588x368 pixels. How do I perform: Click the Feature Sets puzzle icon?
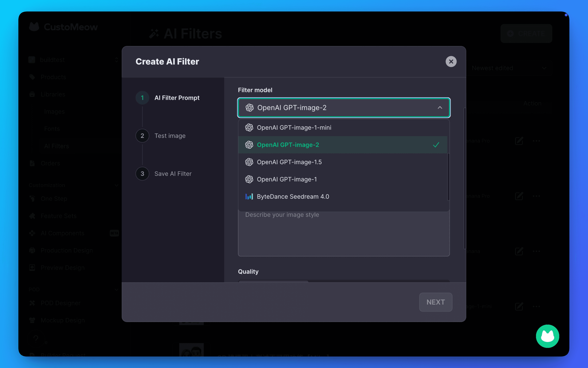click(32, 216)
